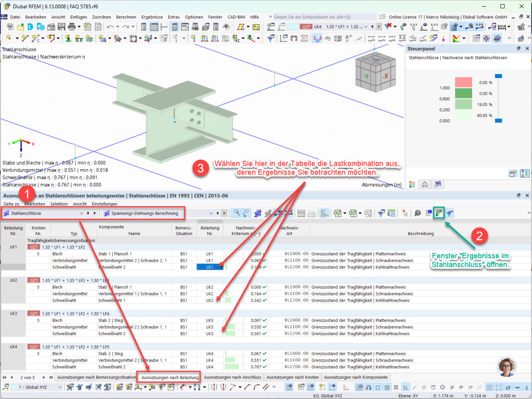Click the 'Gehe zu' menu in the results panel

click(x=12, y=204)
